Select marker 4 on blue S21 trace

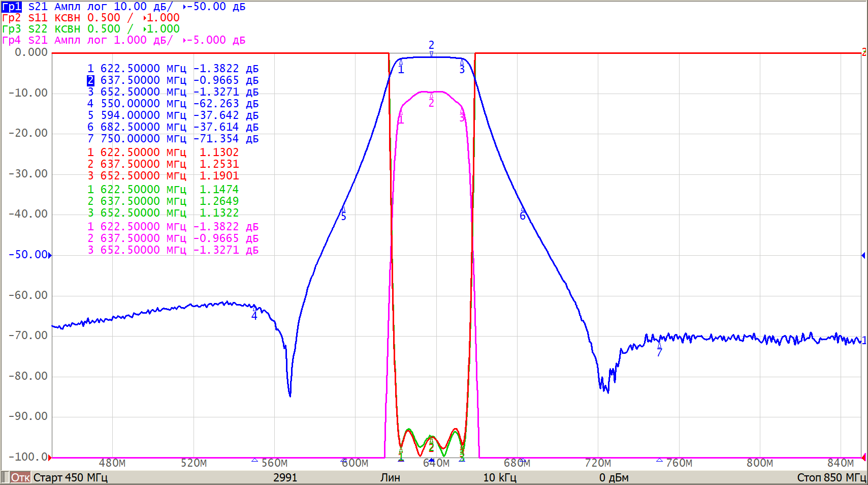[x=254, y=309]
